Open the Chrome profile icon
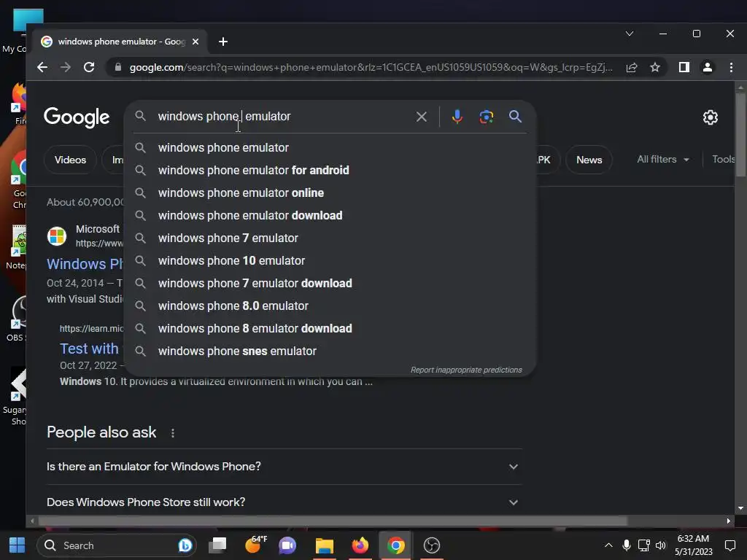 pyautogui.click(x=708, y=67)
